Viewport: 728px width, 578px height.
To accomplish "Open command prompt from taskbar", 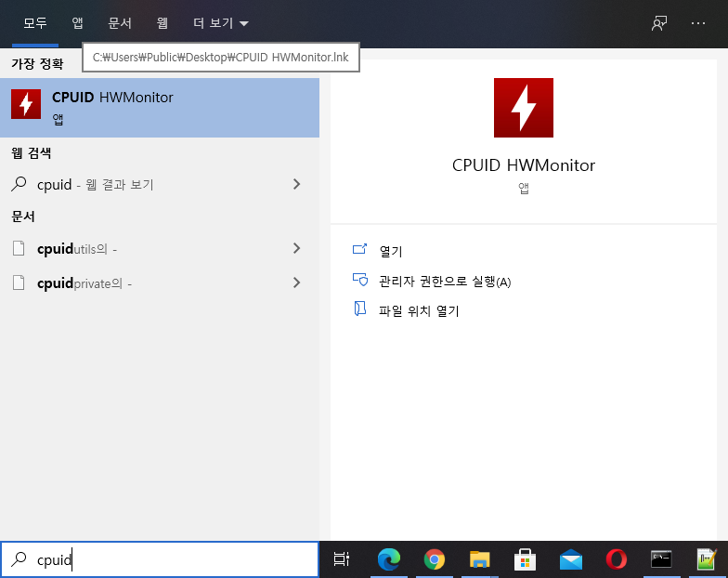I will [x=661, y=559].
